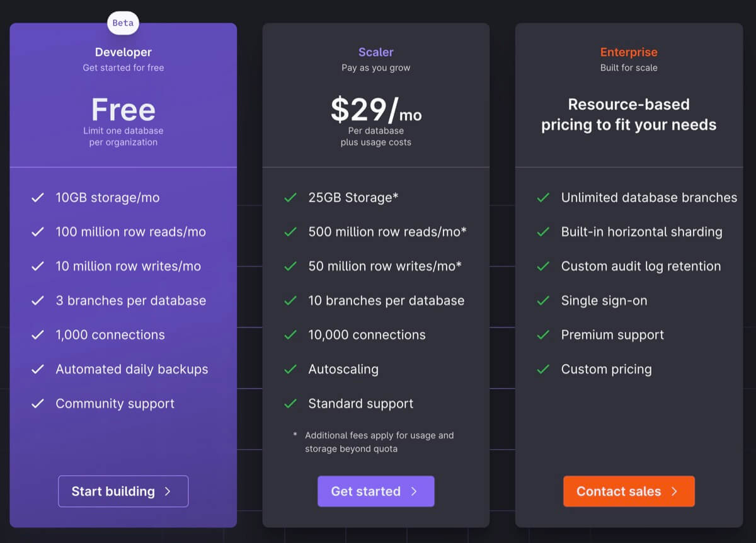Screen dimensions: 756x543
Task: Click checkmark next to Unlimited database branches
Action: 543,198
